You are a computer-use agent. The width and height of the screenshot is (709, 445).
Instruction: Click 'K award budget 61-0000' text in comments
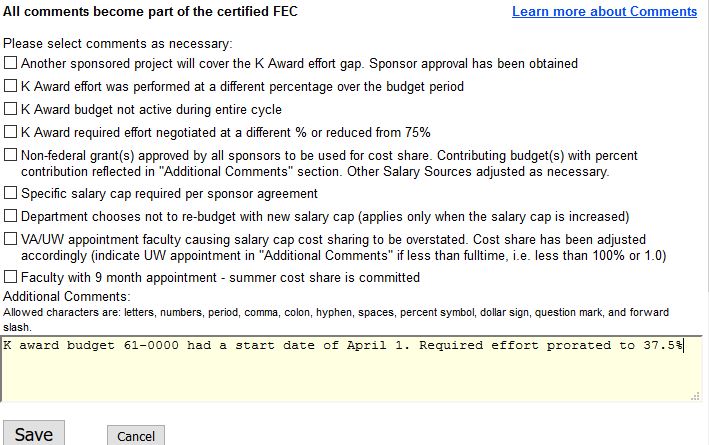(x=90, y=346)
